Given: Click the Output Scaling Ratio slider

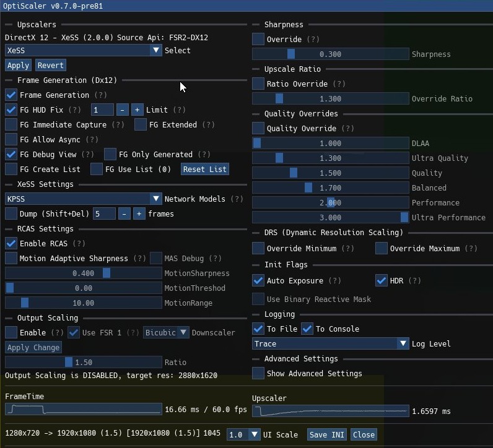Looking at the screenshot, I should 84,362.
